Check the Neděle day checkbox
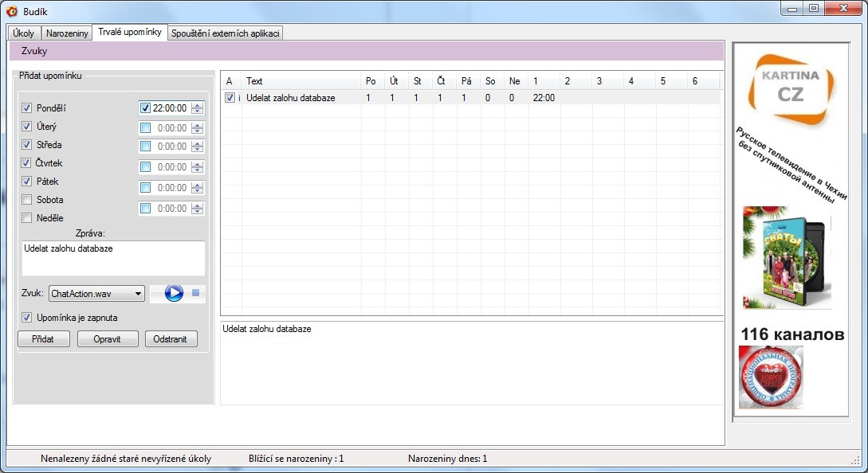The width and height of the screenshot is (868, 473). (26, 217)
